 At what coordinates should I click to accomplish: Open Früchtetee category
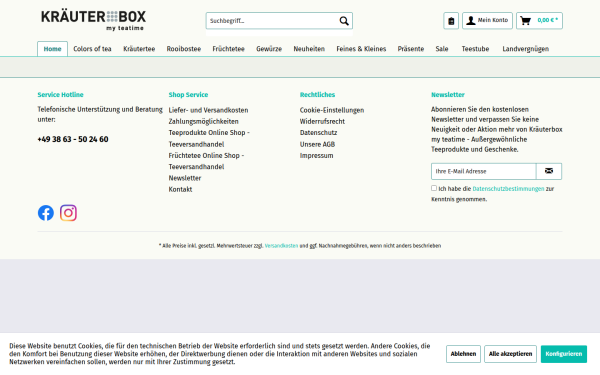coord(228,49)
